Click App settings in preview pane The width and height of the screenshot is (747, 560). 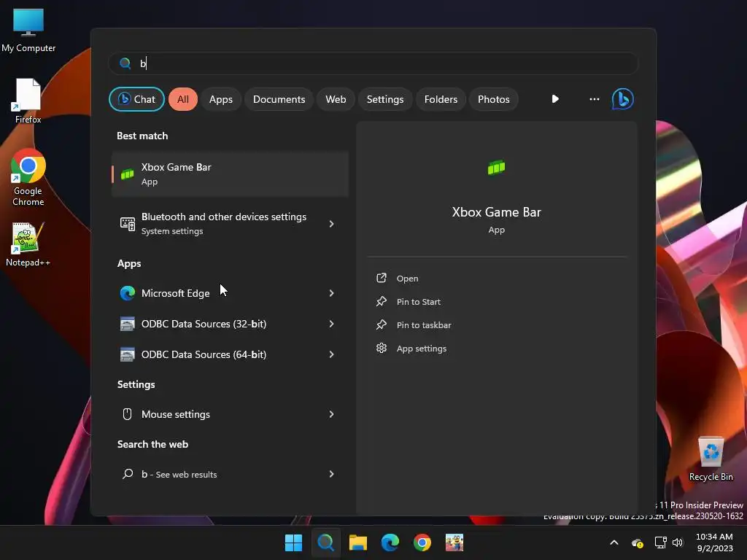point(421,349)
